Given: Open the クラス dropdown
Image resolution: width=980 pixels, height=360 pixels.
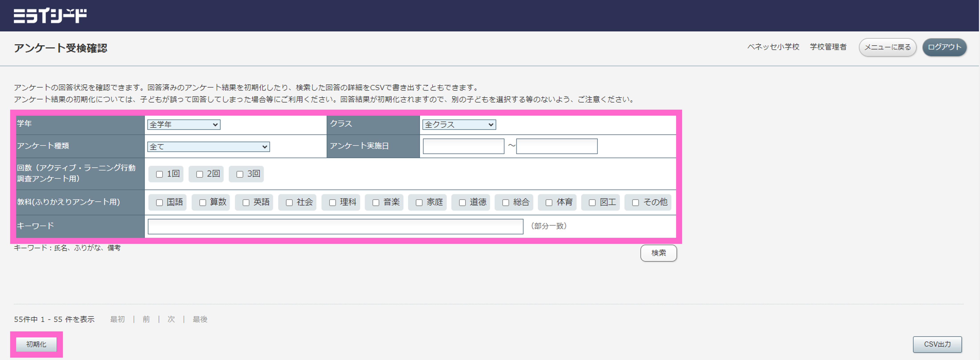Looking at the screenshot, I should 459,125.
